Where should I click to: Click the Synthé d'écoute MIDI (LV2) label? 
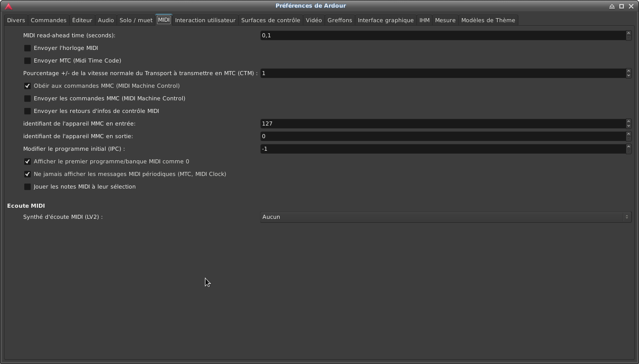pyautogui.click(x=63, y=217)
